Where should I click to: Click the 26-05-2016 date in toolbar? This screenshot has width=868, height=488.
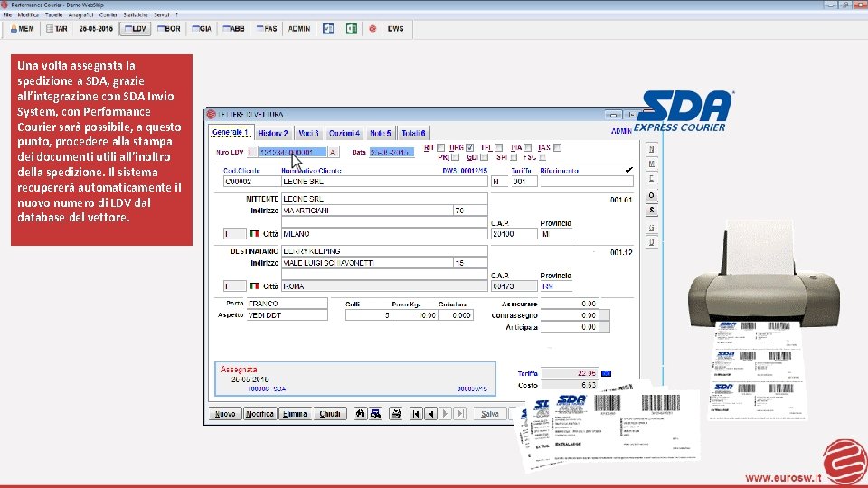point(96,29)
